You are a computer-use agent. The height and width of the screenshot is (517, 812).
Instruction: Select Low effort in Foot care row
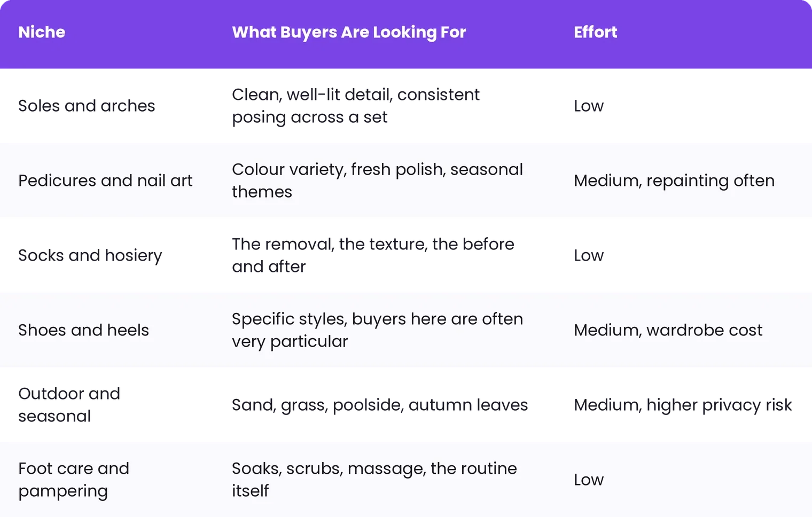589,480
